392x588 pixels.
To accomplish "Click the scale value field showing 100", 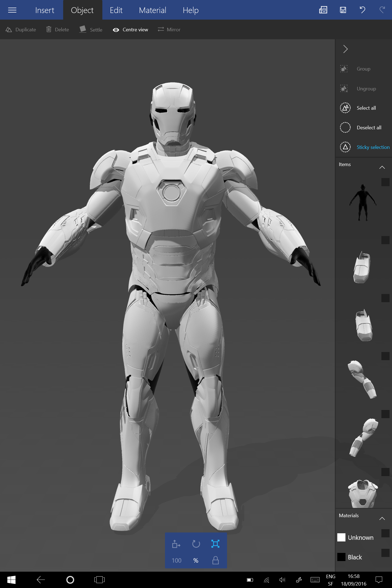I will pyautogui.click(x=176, y=561).
